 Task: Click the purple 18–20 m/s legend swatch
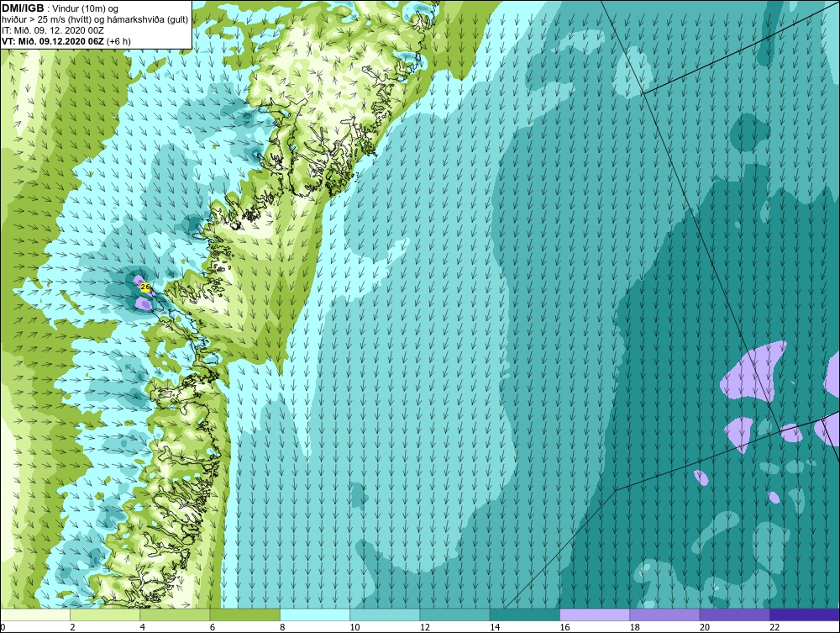664,615
